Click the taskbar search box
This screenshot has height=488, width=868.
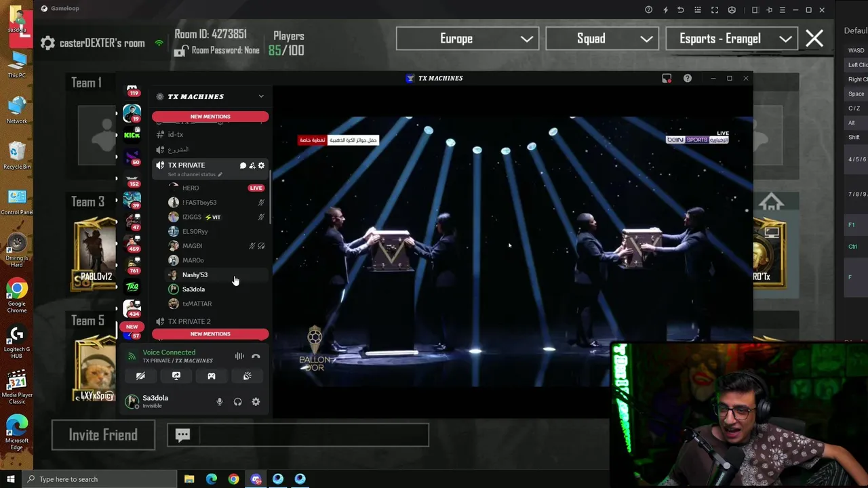tap(99, 479)
